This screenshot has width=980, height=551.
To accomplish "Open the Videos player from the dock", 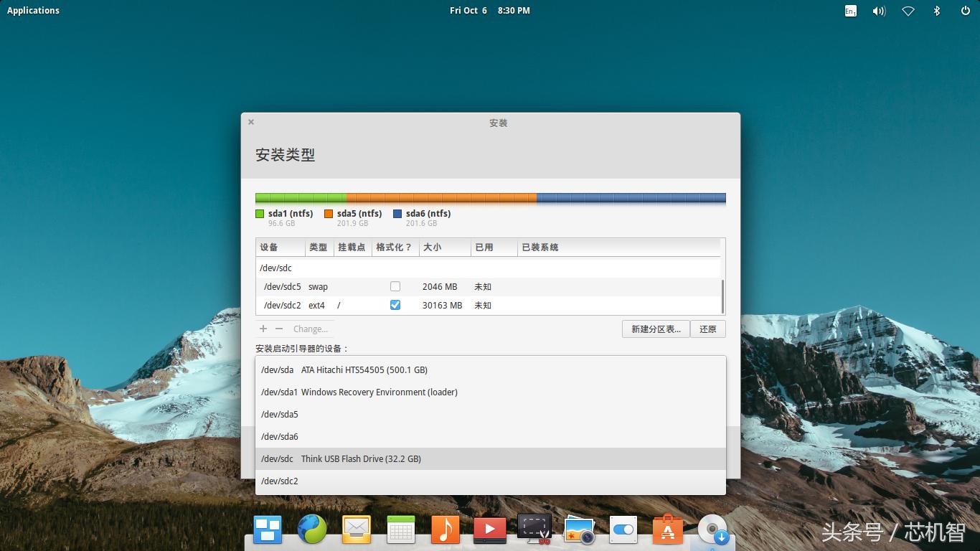I will pos(489,529).
